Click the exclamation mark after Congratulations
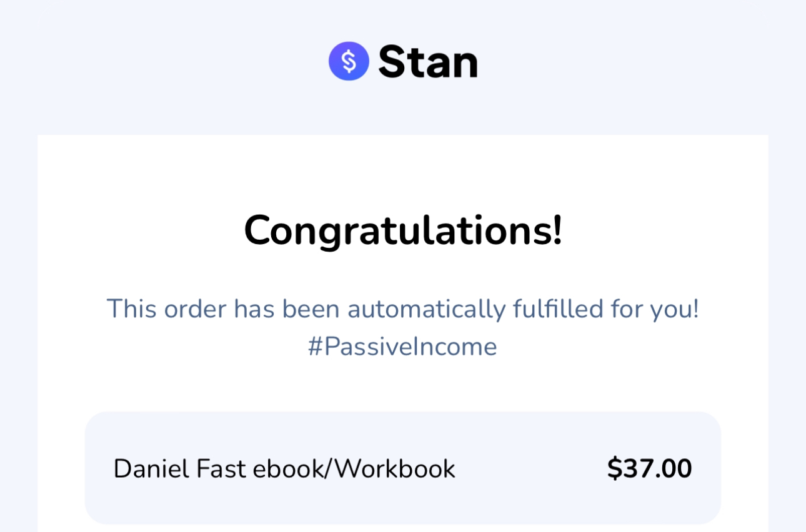The height and width of the screenshot is (532, 806). click(x=557, y=230)
